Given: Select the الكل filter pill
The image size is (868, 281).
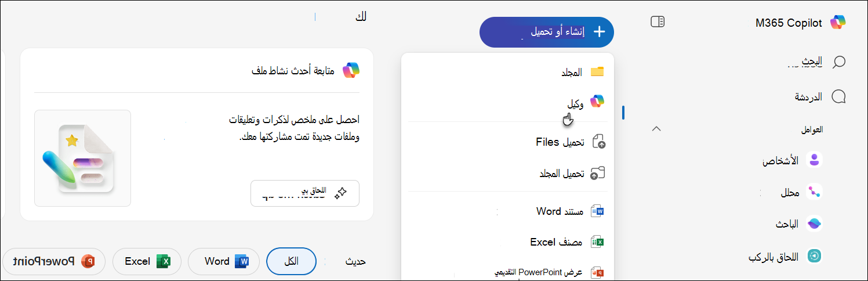Looking at the screenshot, I should coord(291,261).
